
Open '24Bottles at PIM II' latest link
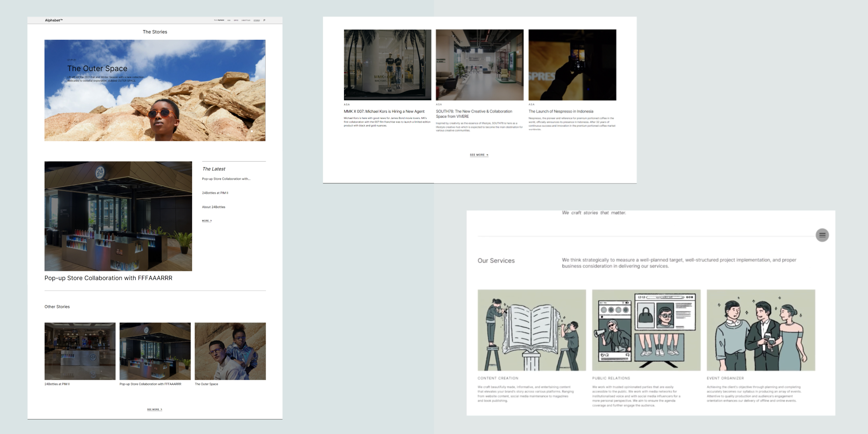tap(215, 193)
